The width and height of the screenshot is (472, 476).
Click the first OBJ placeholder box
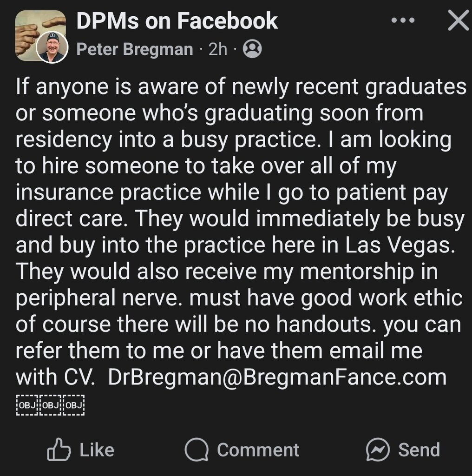pyautogui.click(x=27, y=405)
